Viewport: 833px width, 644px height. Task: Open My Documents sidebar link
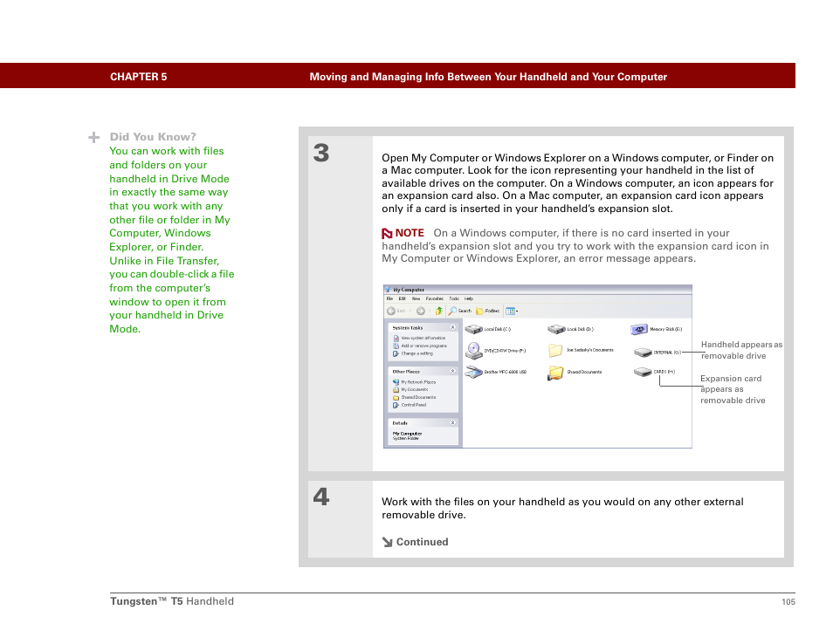click(410, 390)
